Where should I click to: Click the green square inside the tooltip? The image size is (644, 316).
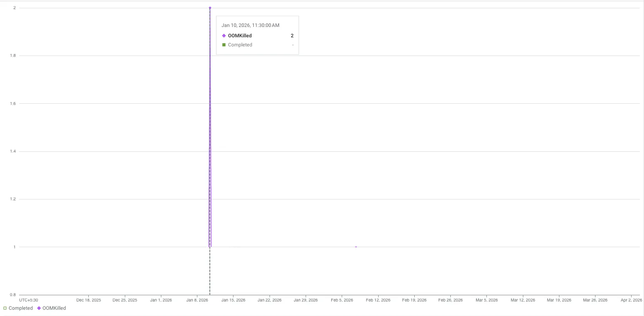(224, 45)
